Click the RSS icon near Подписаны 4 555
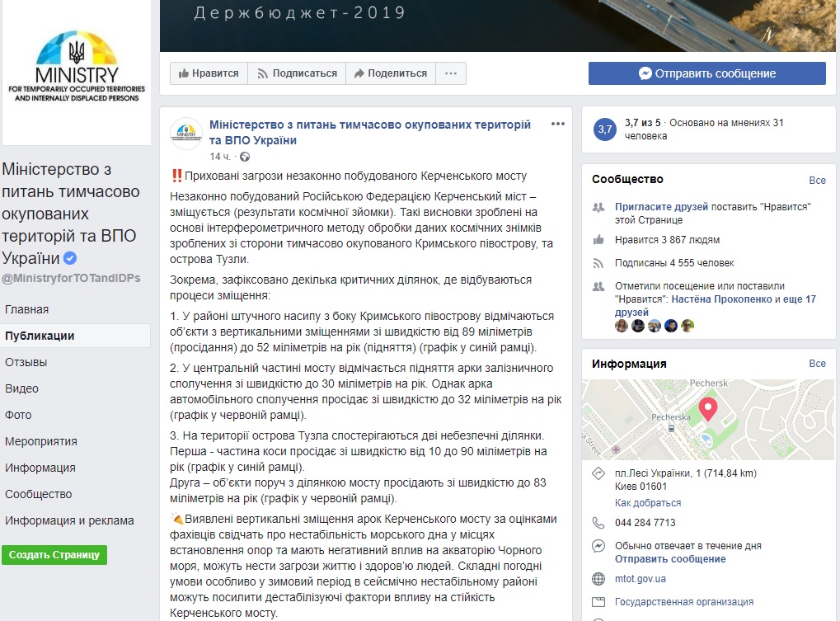This screenshot has height=621, width=840. point(598,263)
